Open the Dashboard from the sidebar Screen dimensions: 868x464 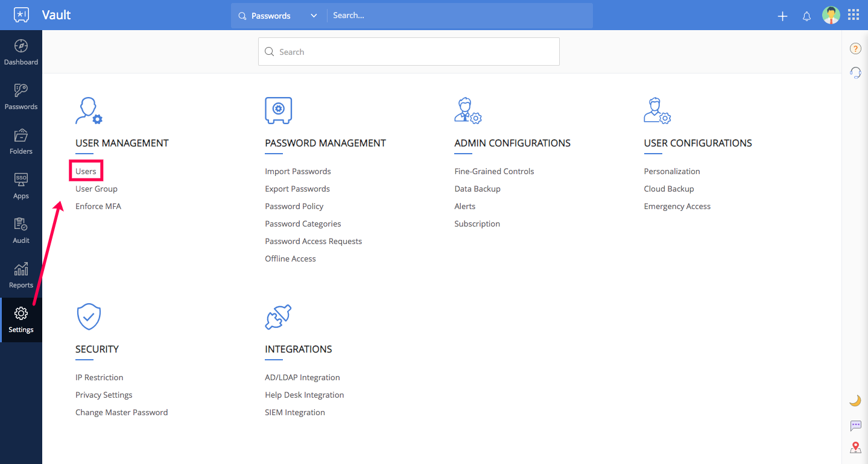point(21,53)
